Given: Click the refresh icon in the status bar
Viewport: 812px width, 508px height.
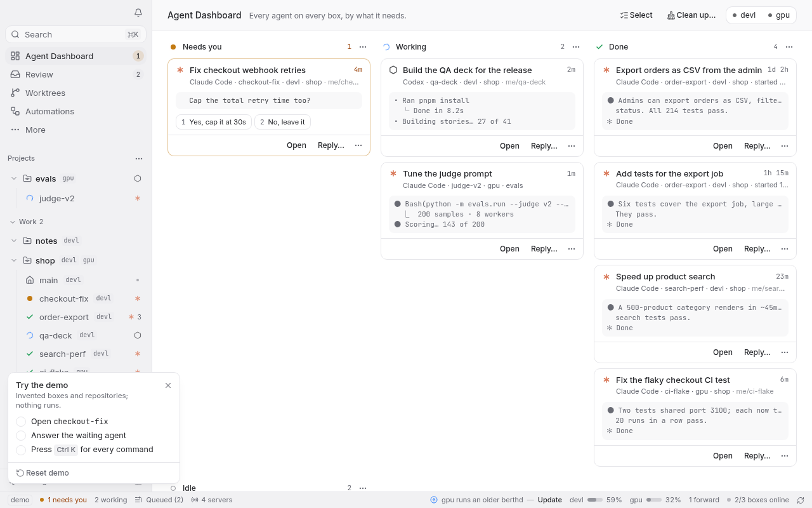Looking at the screenshot, I should click(x=801, y=500).
